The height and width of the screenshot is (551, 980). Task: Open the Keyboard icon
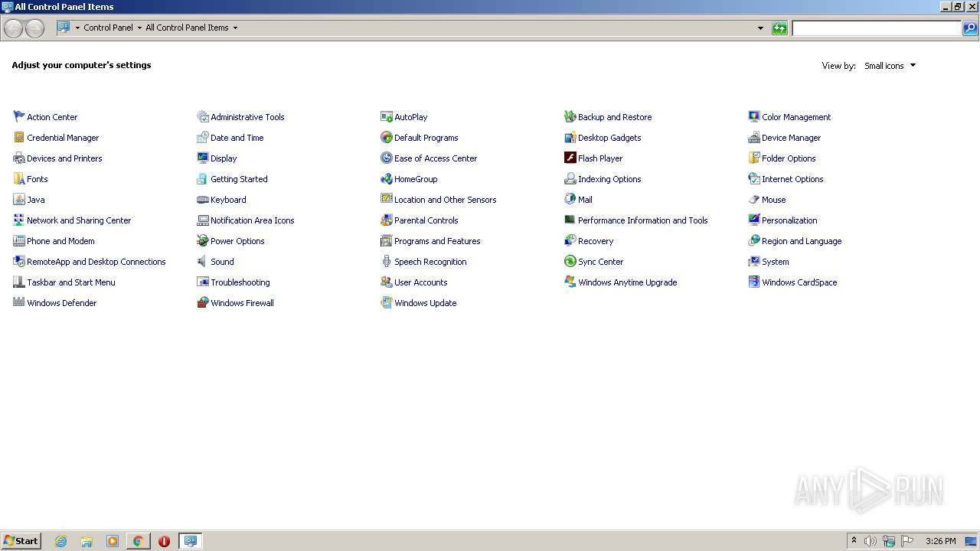point(203,199)
